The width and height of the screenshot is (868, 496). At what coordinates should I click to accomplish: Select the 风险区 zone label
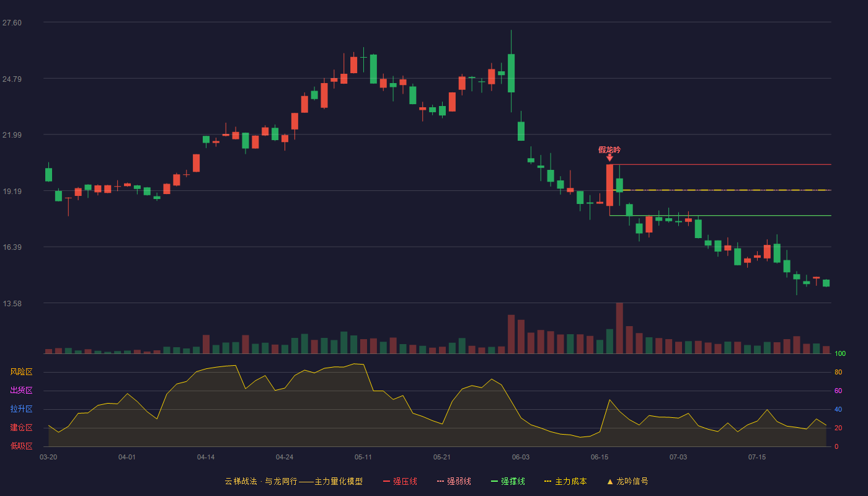coord(21,372)
